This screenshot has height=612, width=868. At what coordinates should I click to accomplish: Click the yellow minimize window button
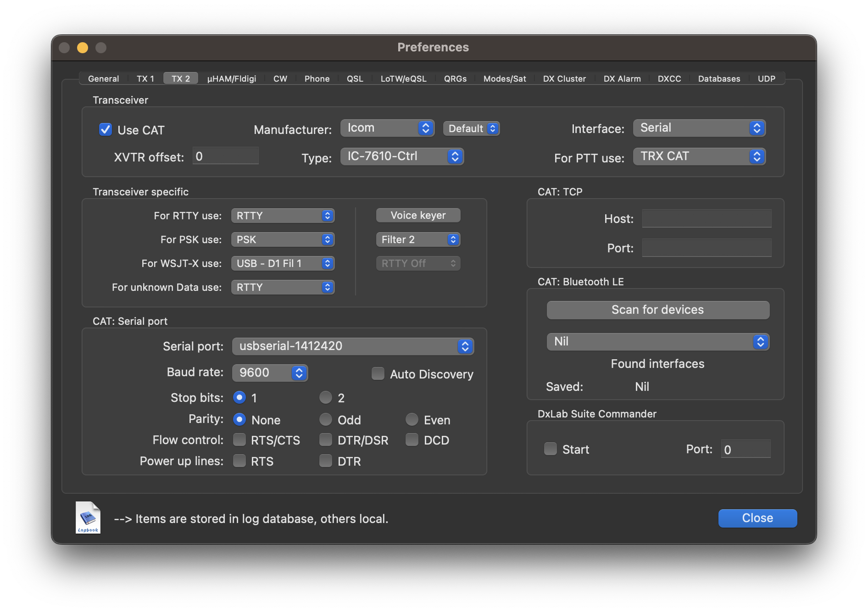point(83,48)
